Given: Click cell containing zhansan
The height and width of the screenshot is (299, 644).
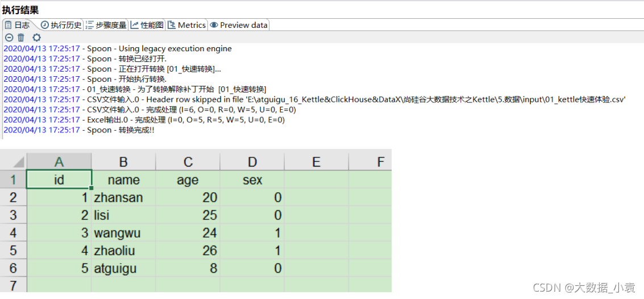Looking at the screenshot, I should 123,198.
